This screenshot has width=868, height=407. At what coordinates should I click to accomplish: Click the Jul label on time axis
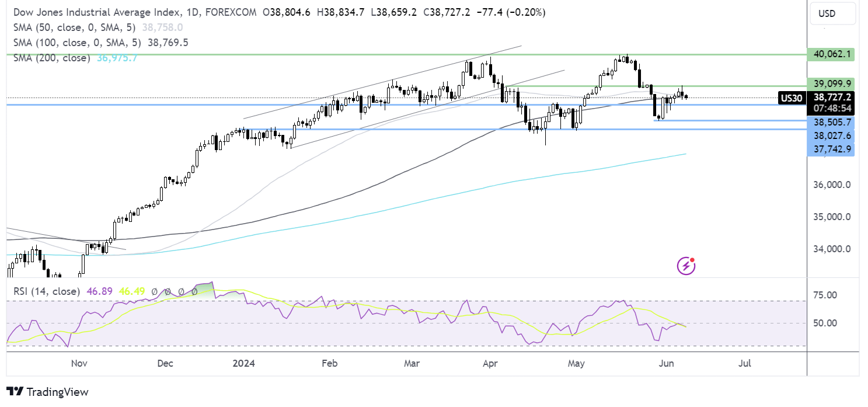pyautogui.click(x=744, y=363)
